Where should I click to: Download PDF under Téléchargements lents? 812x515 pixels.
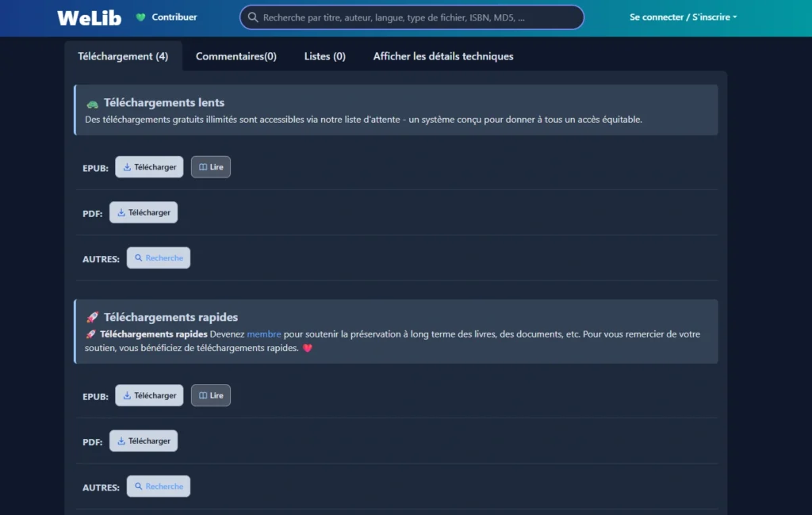tap(144, 212)
